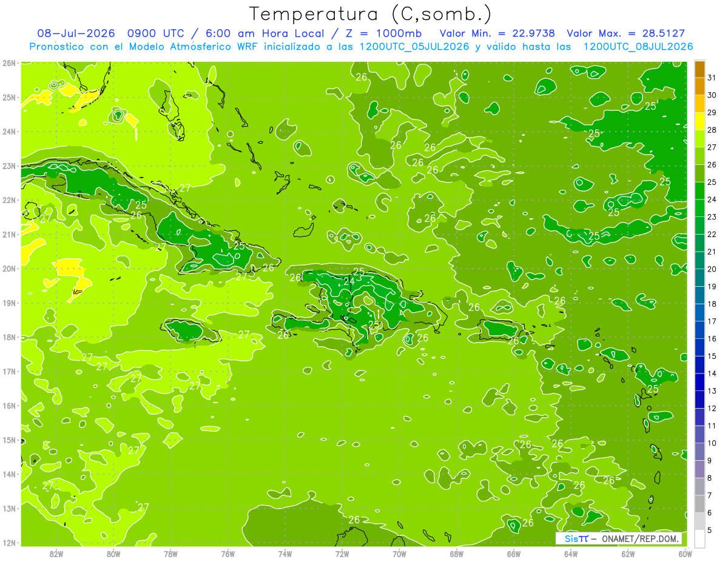Click the 'Z = 1000mb' level text
This screenshot has height=562, width=728.
click(380, 33)
